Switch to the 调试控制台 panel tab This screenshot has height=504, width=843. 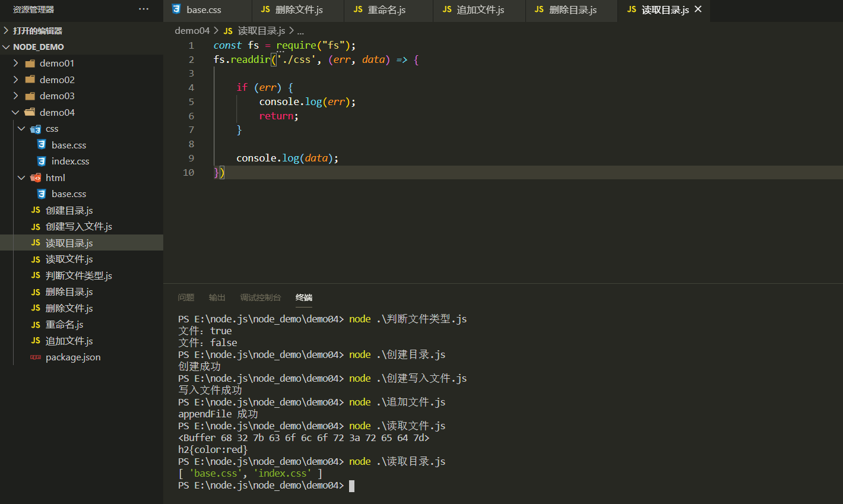coord(261,297)
